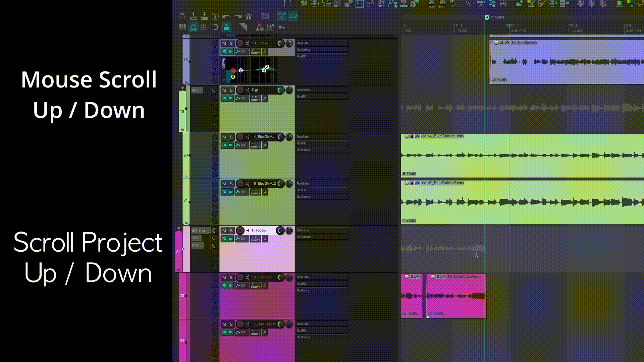The width and height of the screenshot is (644, 362).
Task: Toggle auto-crossfade X icon
Action: pyautogui.click(x=281, y=16)
